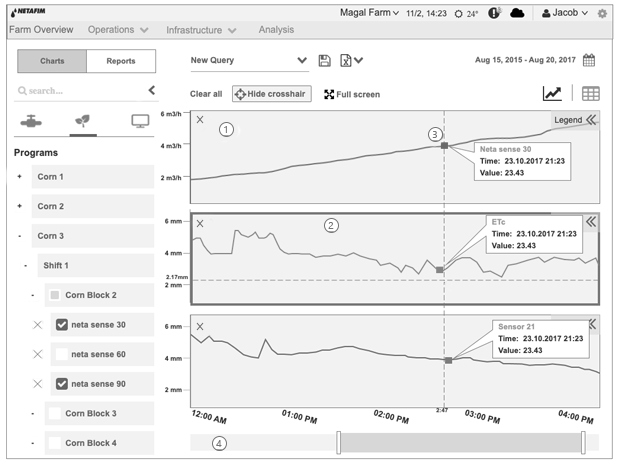Save the query with the floppy disk icon
Image resolution: width=620 pixels, height=464 pixels.
click(324, 61)
